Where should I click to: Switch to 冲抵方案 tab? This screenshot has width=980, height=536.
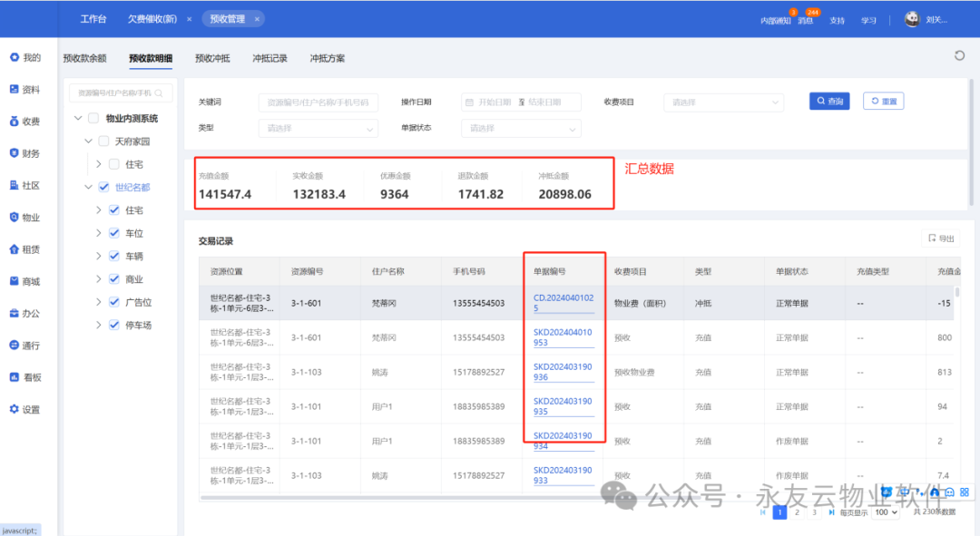(328, 58)
